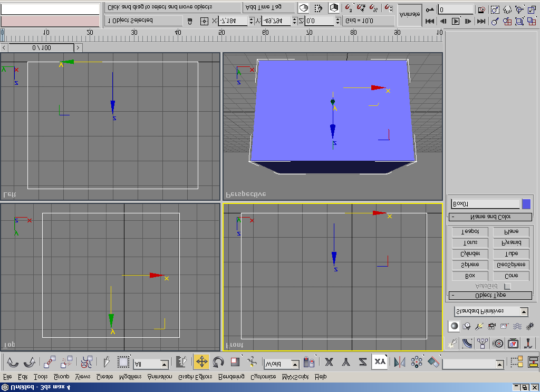Open the named selection sets dropdown
540x392 pixels.
[473, 364]
